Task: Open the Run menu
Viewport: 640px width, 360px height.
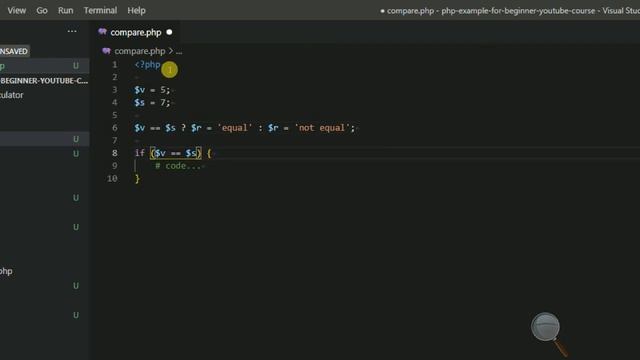Action: tap(65, 10)
